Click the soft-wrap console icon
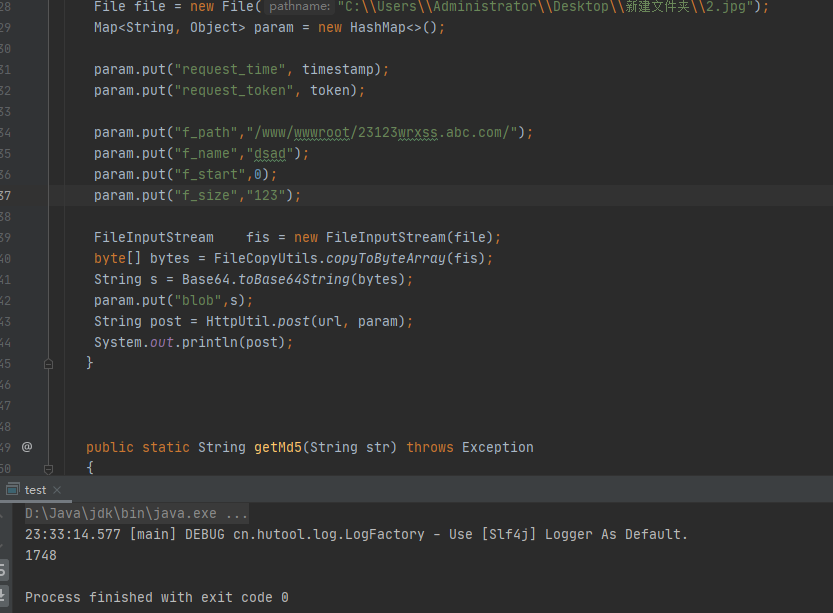This screenshot has width=833, height=613. click(3, 571)
